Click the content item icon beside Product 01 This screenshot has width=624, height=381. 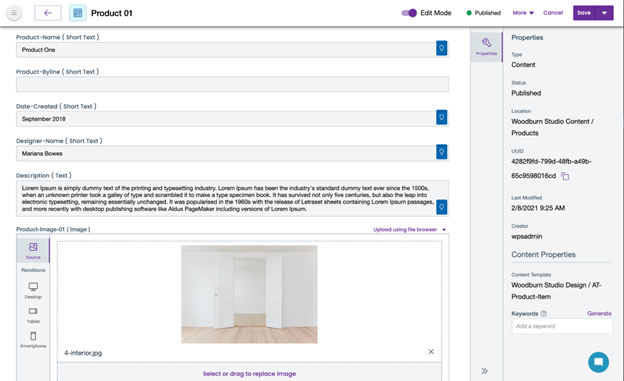[78, 13]
